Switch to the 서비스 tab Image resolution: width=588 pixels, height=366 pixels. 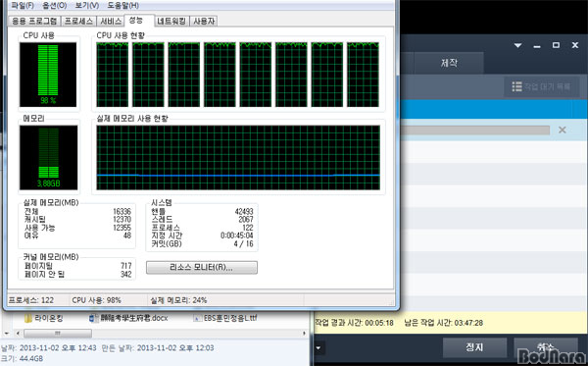(x=111, y=21)
